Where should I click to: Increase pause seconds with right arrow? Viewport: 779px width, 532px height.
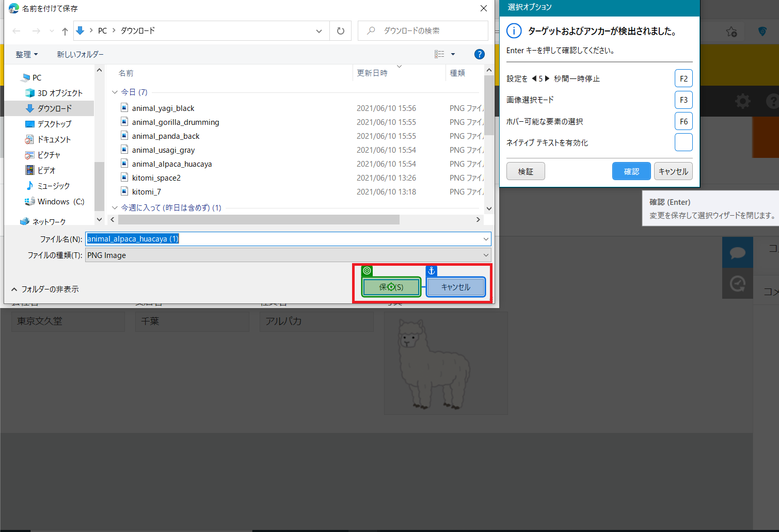tap(547, 79)
